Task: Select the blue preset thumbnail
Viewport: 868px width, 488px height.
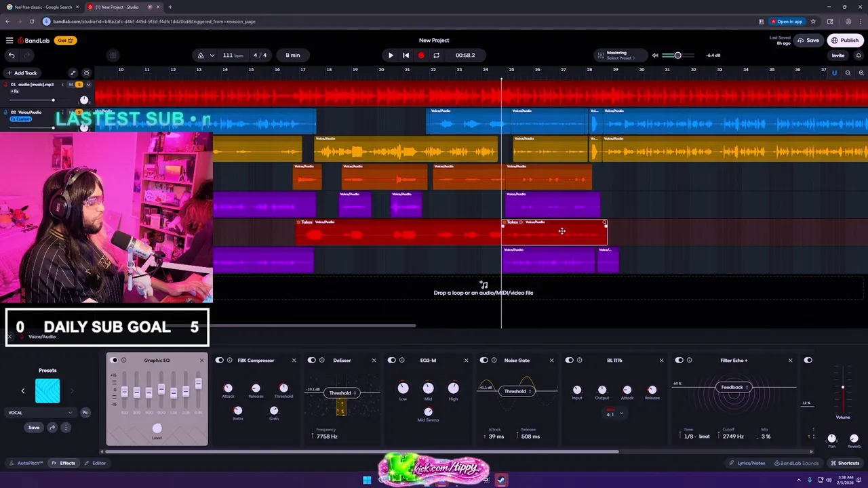Action: (x=47, y=391)
